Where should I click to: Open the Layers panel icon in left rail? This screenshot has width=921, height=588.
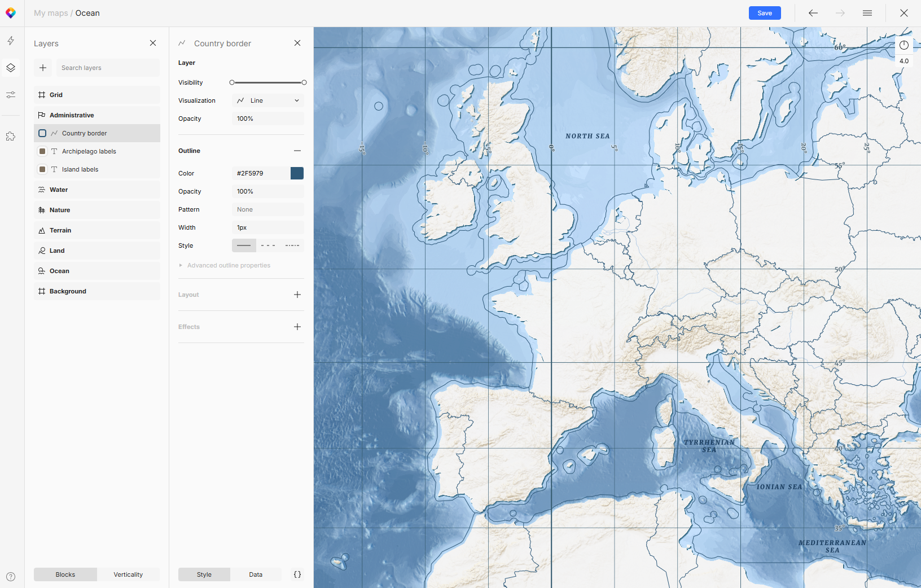tap(11, 68)
